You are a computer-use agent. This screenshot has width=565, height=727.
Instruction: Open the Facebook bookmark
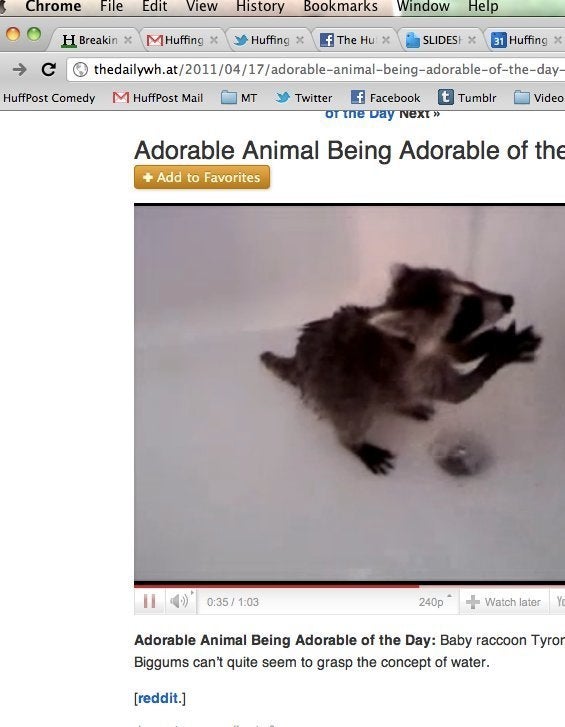(386, 98)
